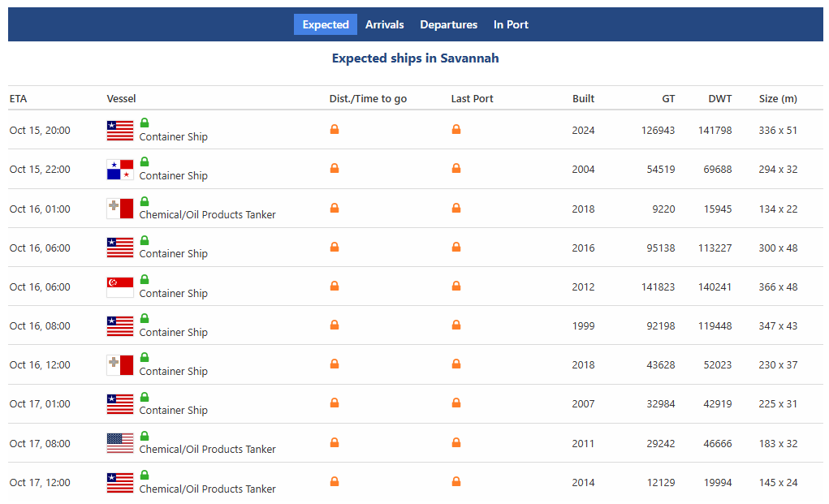
Task: Click Last Port lock in Oct 17, 08:00 row
Action: (456, 442)
